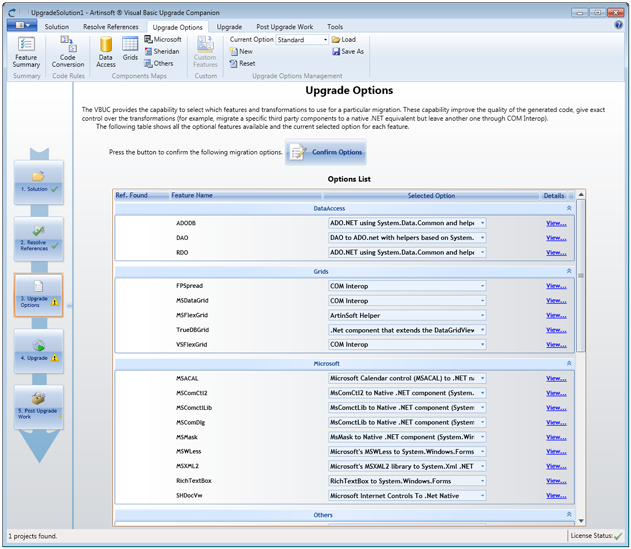This screenshot has width=631, height=549.
Task: Click the Sheridan components map
Action: [162, 52]
